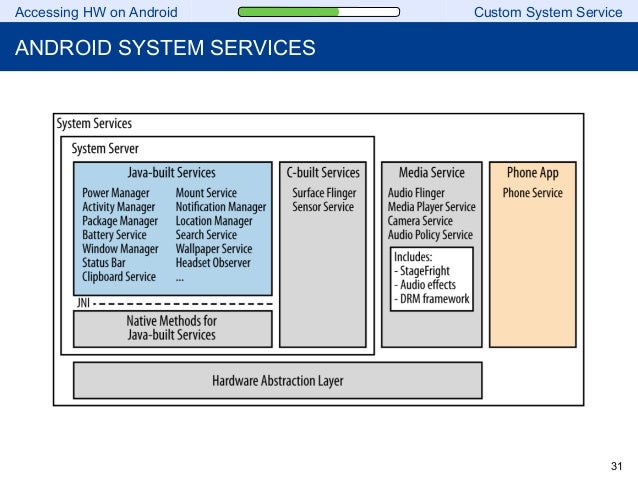Click the 'Hardware Abstraction Layer' box
This screenshot has height=479, width=638.
coord(278,381)
